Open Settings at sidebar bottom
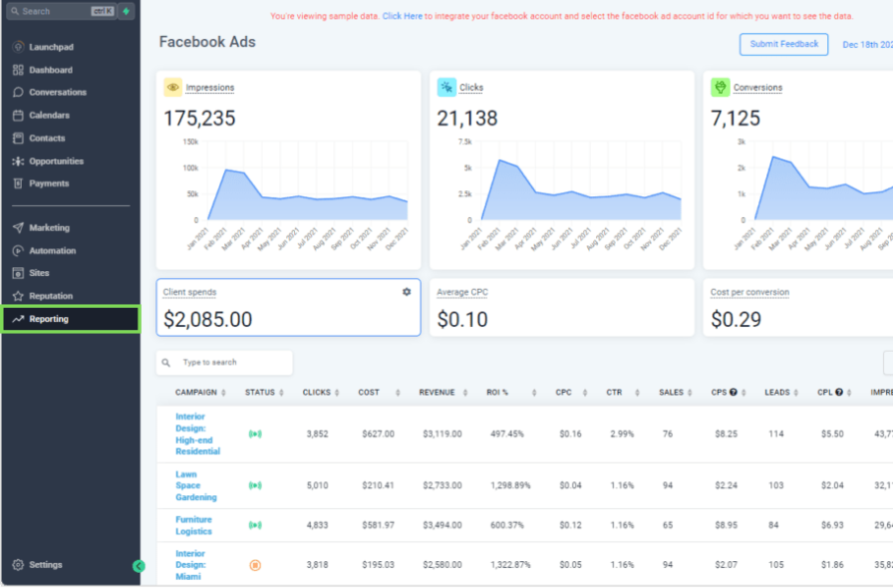The height and width of the screenshot is (588, 893). point(46,565)
